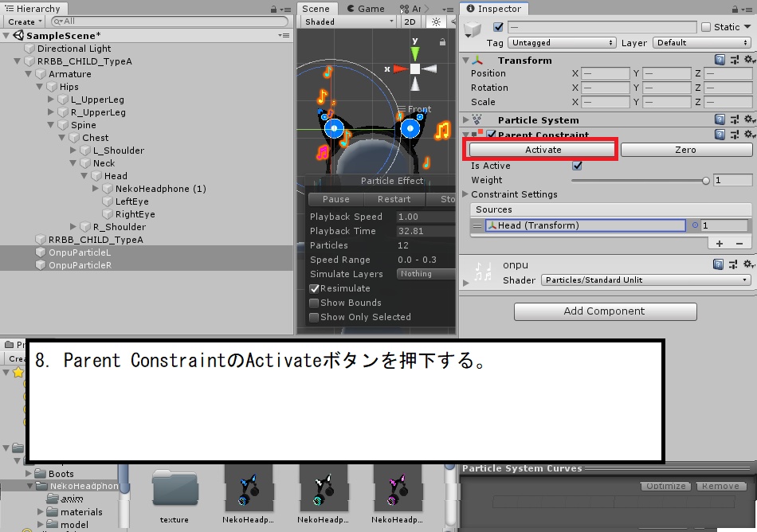Click the scene gizmo lock icon
The image size is (757, 532).
coord(442,42)
